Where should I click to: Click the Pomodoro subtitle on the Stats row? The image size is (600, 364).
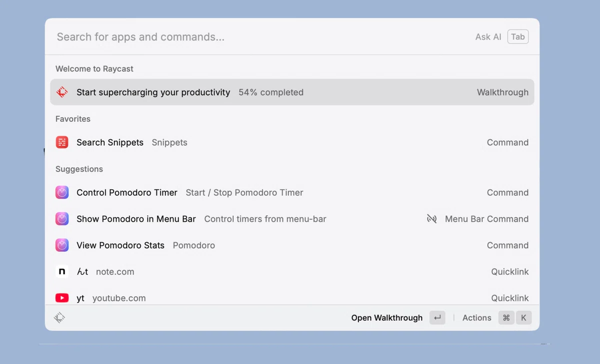coord(194,245)
